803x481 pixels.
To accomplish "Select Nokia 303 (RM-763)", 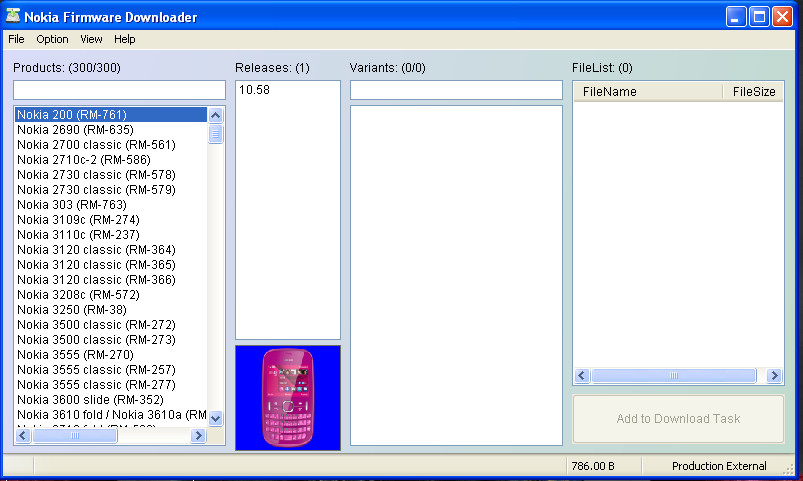I will 111,204.
